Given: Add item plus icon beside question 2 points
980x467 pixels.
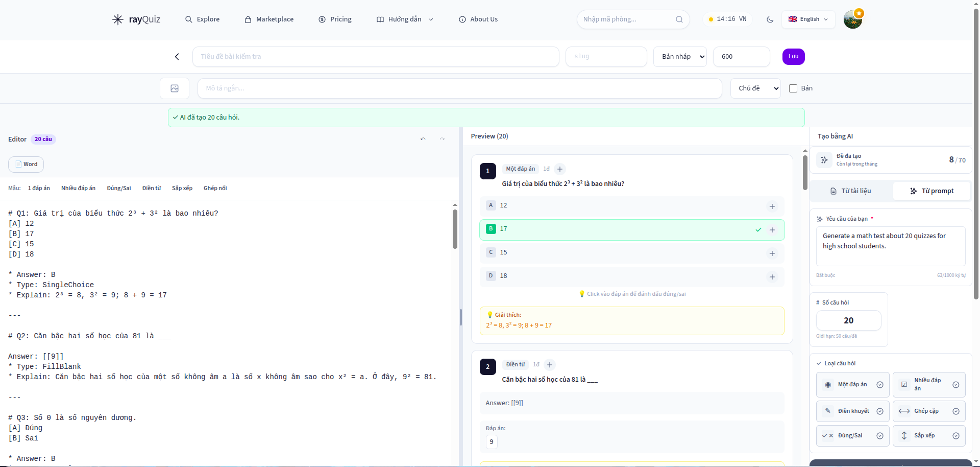Looking at the screenshot, I should (550, 365).
